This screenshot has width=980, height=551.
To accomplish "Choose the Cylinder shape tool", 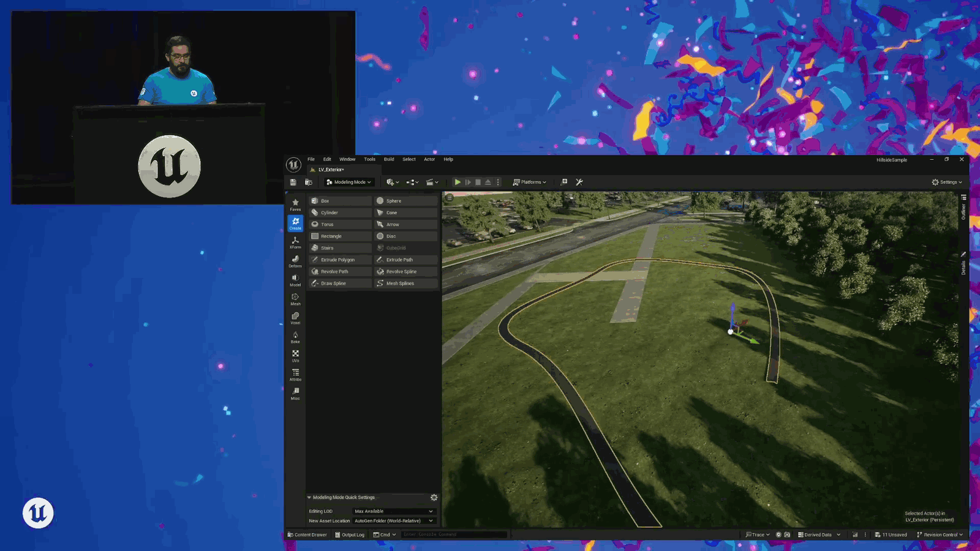I will 340,212.
